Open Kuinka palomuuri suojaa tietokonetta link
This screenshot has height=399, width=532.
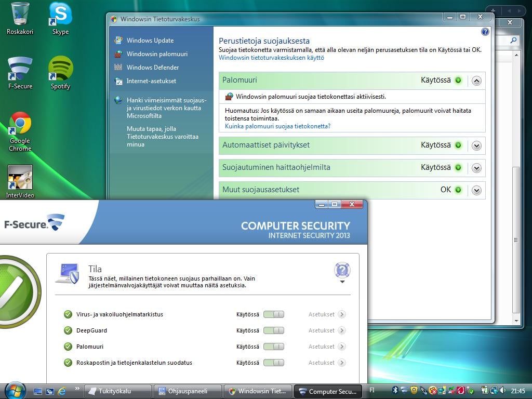[x=277, y=126]
